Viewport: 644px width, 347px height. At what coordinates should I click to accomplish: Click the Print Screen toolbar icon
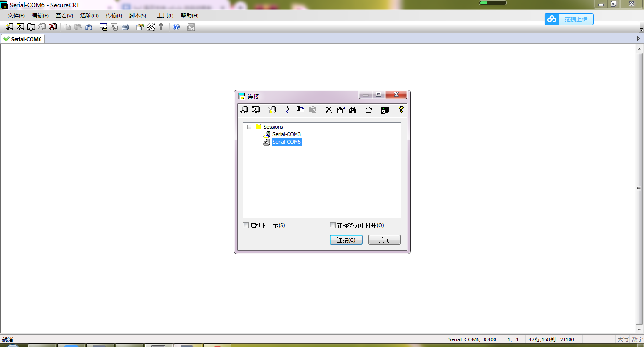point(104,27)
